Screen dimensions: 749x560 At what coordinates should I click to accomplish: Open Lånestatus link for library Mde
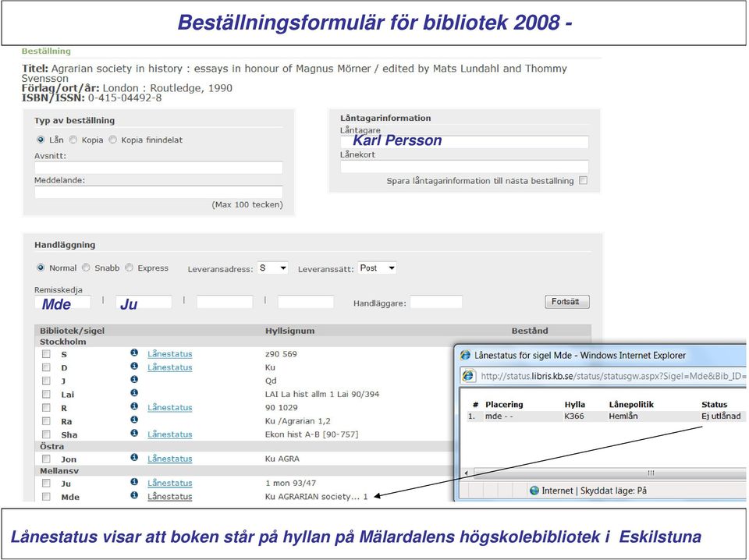click(169, 497)
